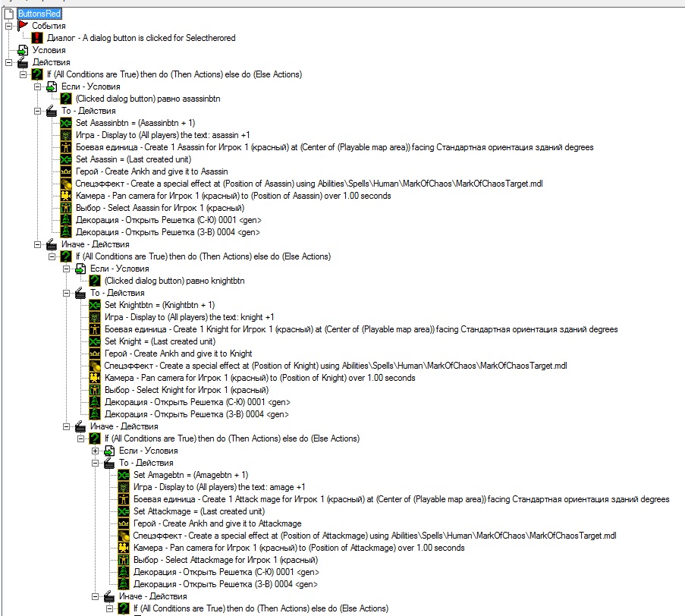
Task: Collapse the bottom-most If block
Action: (x=109, y=608)
